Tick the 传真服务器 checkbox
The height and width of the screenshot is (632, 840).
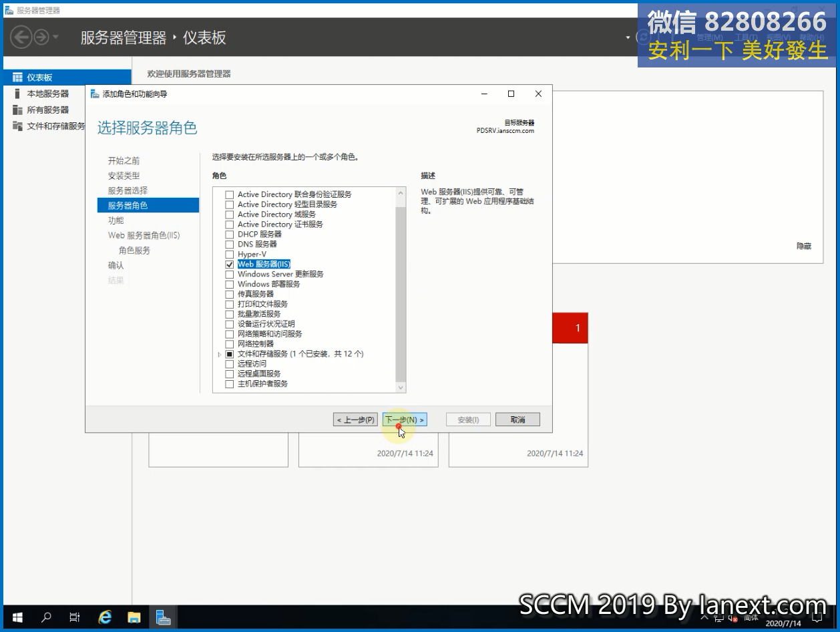[x=230, y=294]
